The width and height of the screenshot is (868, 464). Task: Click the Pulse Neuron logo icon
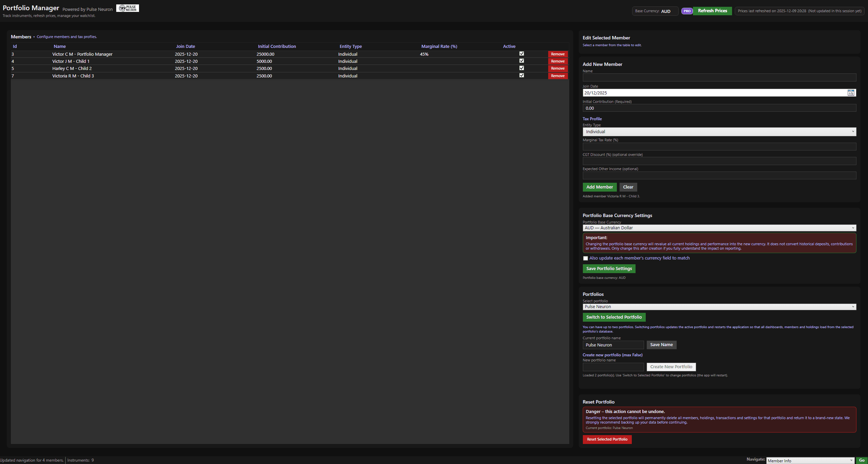click(127, 8)
